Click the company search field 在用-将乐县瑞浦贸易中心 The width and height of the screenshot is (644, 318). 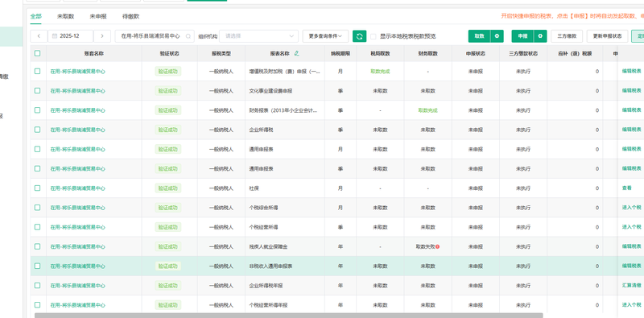[155, 36]
